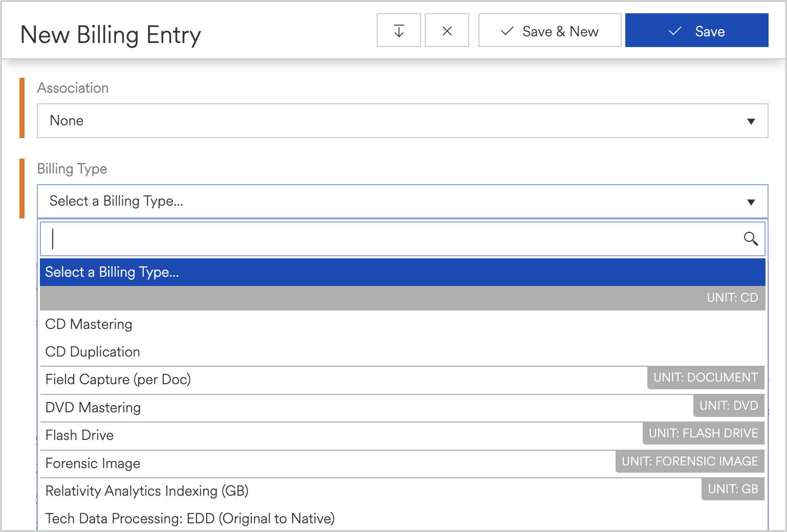Click the magnifying glass search icon
Viewport: 787px width, 532px height.
[751, 239]
